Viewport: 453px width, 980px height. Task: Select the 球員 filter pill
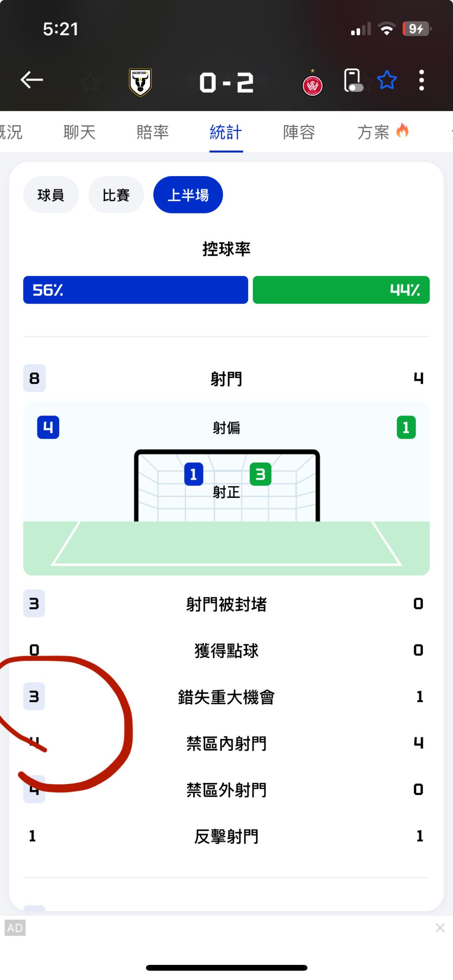point(51,195)
